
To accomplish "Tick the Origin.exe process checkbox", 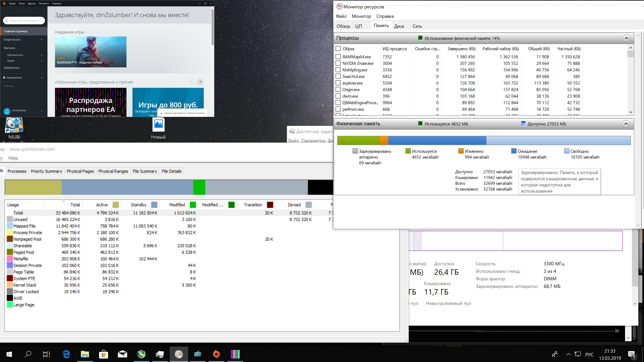I will pyautogui.click(x=338, y=89).
